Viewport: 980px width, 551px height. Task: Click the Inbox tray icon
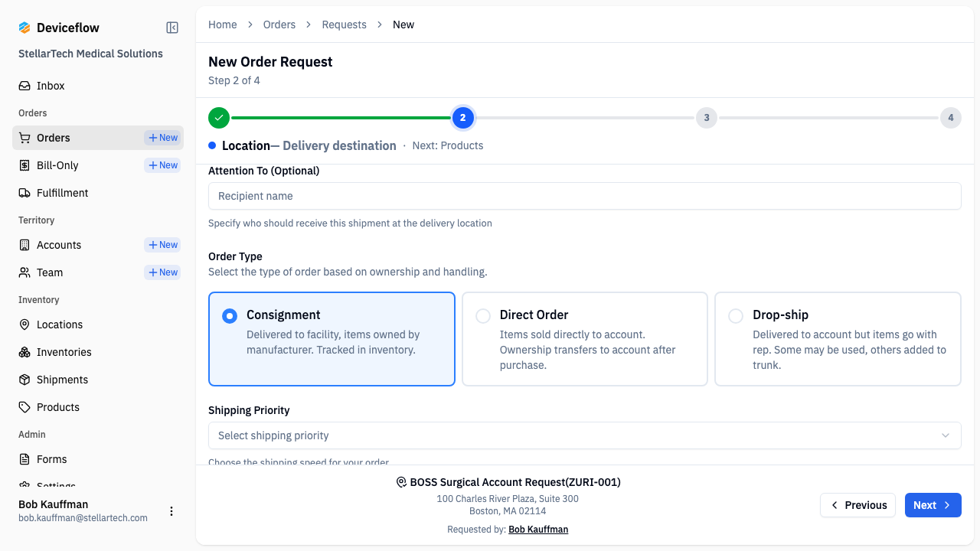(x=24, y=86)
